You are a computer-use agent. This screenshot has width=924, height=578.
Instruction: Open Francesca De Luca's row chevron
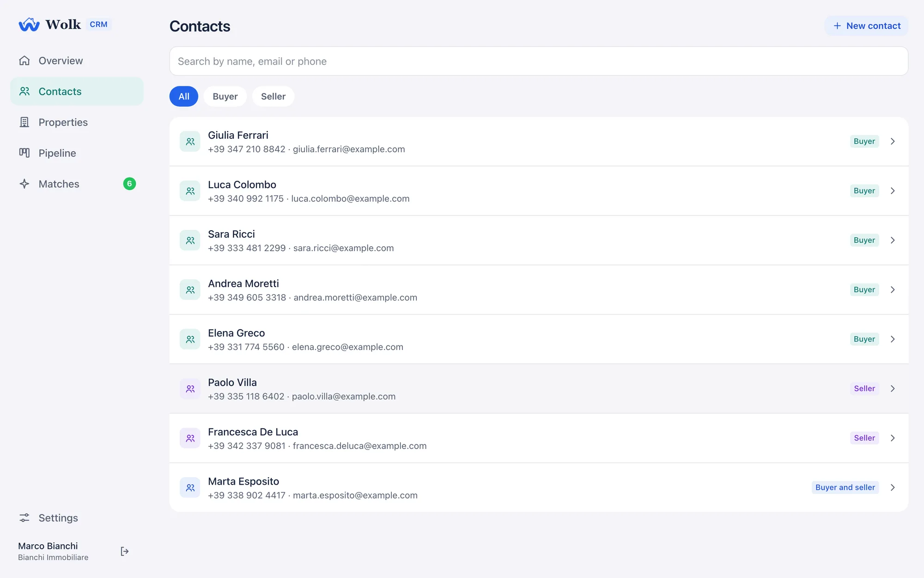tap(893, 438)
